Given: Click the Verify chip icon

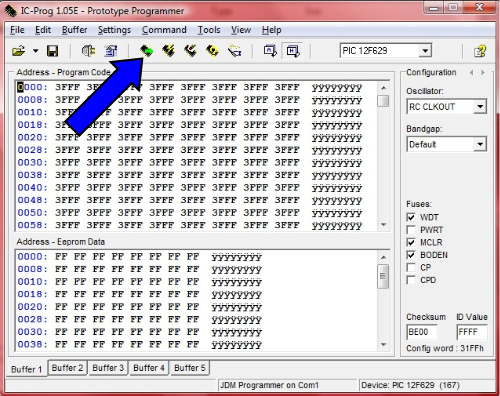Looking at the screenshot, I should click(x=212, y=51).
